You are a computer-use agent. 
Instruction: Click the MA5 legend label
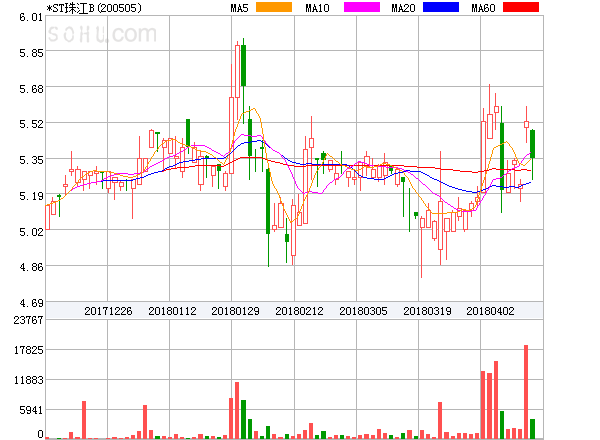click(239, 8)
